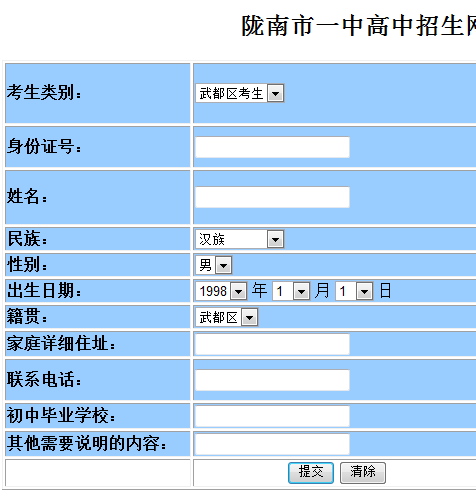Expand the birth day dropdown before 日
Image resolution: width=476 pixels, height=500 pixels.
(x=354, y=291)
